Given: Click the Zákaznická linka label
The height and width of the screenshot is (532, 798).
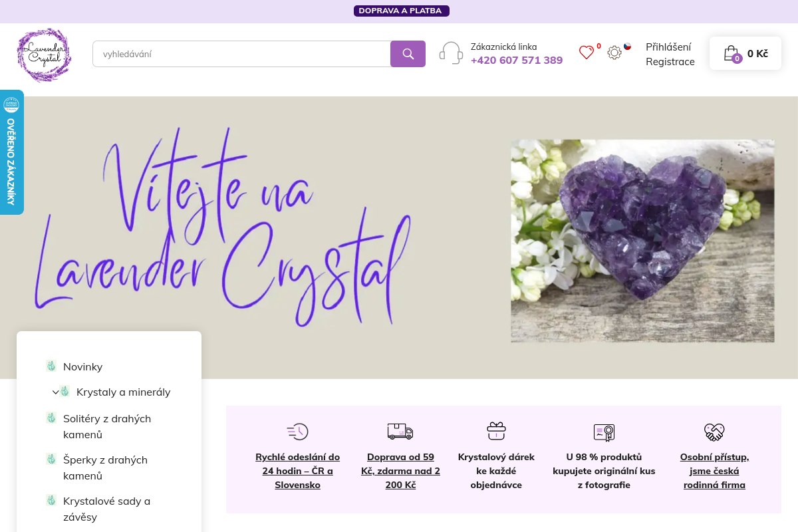Looking at the screenshot, I should [x=503, y=47].
